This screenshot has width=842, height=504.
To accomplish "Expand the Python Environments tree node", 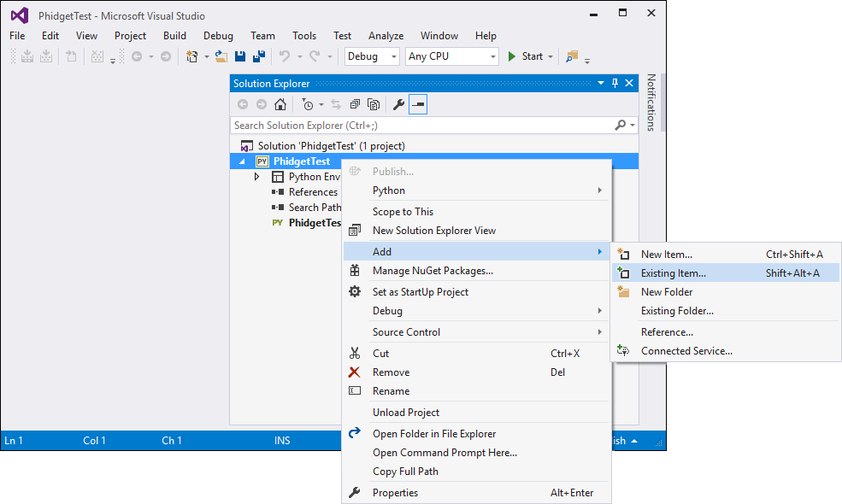I will 256,177.
